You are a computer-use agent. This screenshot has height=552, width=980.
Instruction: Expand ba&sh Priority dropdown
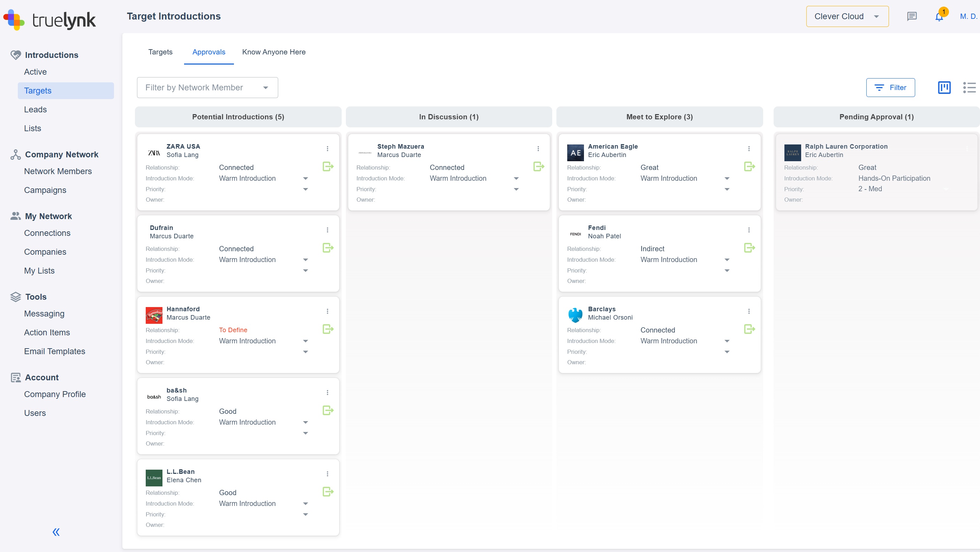click(305, 433)
